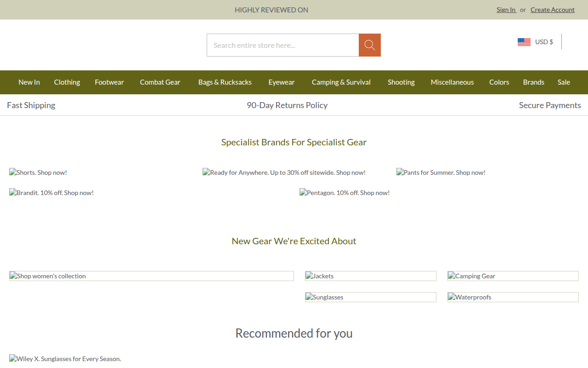588x368 pixels.
Task: Click the orange search magnifier button
Action: [x=370, y=45]
